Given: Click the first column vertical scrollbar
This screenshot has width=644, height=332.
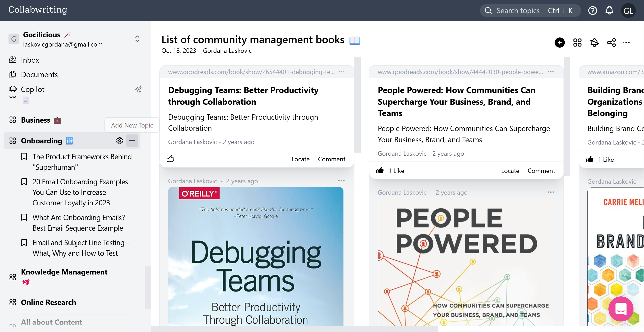Looking at the screenshot, I should pos(358,104).
